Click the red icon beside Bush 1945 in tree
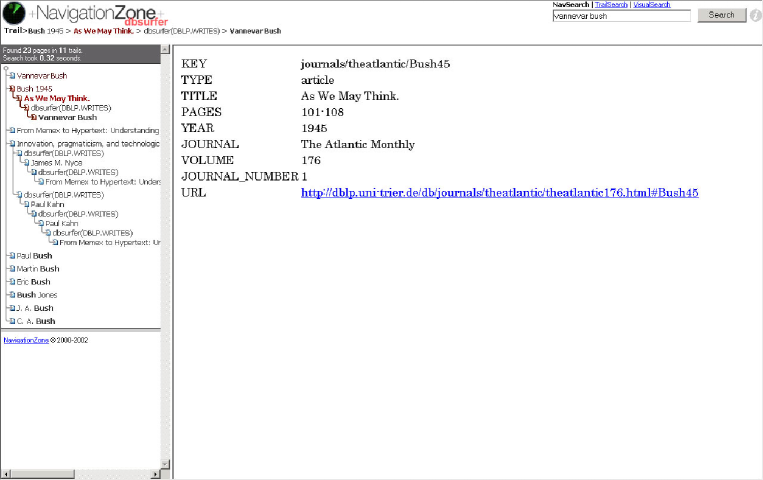Screen dimensions: 763x480 pyautogui.click(x=12, y=89)
